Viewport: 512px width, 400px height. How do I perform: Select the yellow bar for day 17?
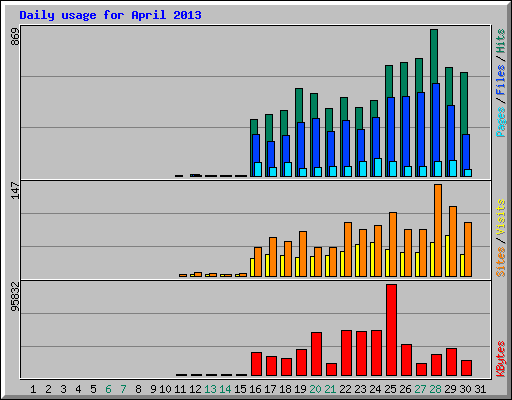tap(267, 265)
